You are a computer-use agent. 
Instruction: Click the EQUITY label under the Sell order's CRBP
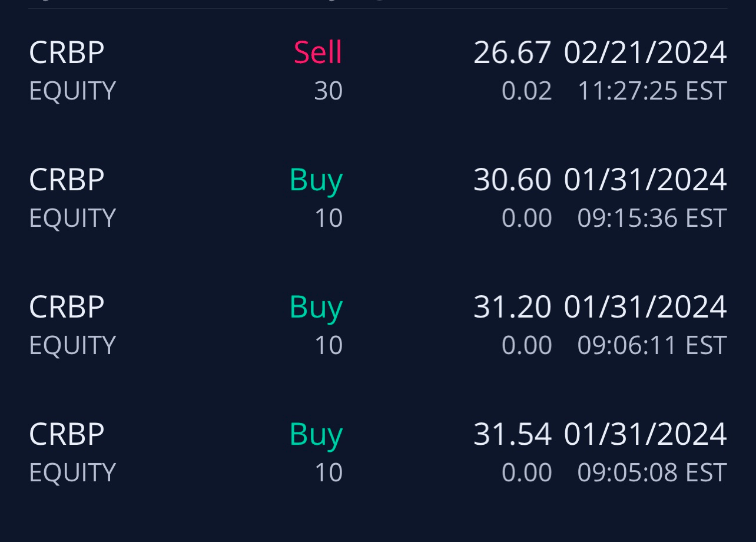coord(72,91)
